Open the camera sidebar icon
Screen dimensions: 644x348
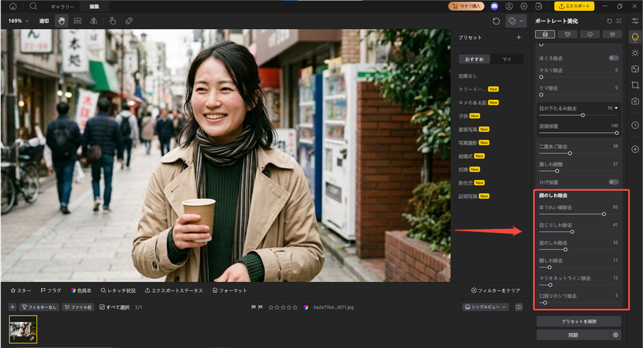(x=635, y=101)
